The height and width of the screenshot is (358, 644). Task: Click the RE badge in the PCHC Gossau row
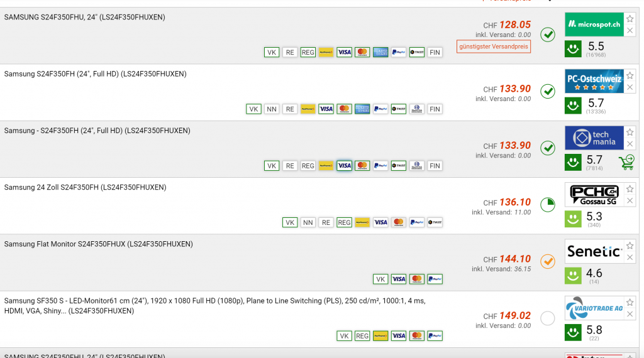click(x=326, y=222)
